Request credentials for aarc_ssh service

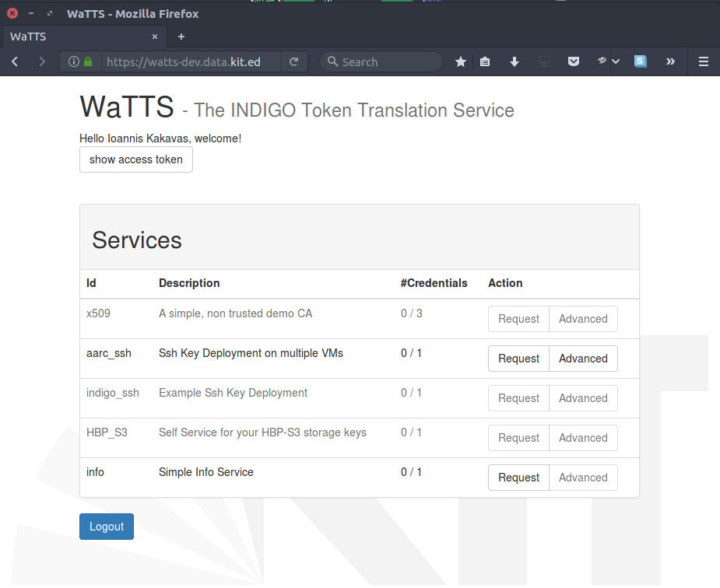pos(518,359)
